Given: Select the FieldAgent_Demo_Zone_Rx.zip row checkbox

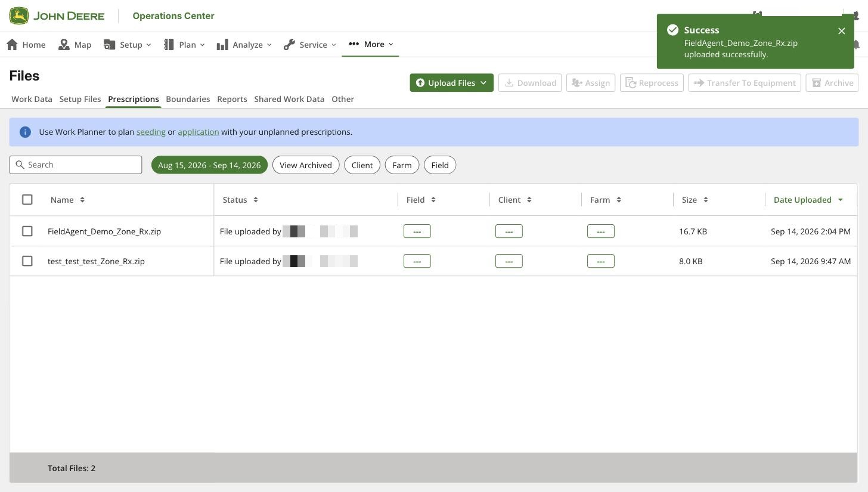Looking at the screenshot, I should [x=27, y=231].
